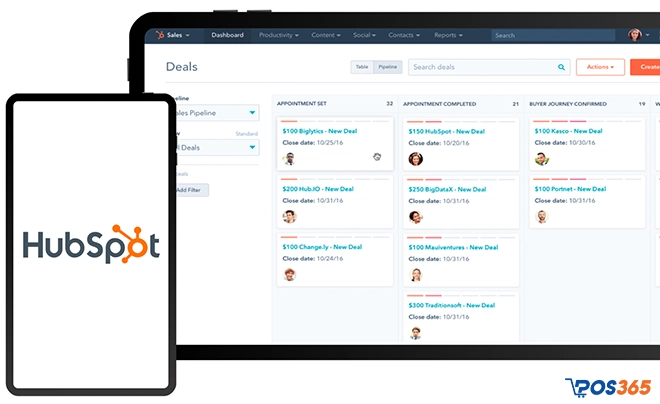Click the Portnet deal stage progress bar
Screen dimensions: 660x404
[x=587, y=179]
